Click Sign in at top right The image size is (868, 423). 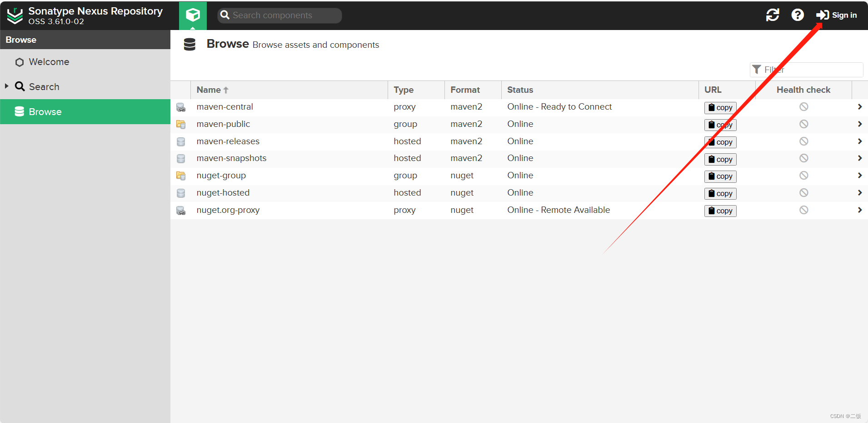click(836, 15)
